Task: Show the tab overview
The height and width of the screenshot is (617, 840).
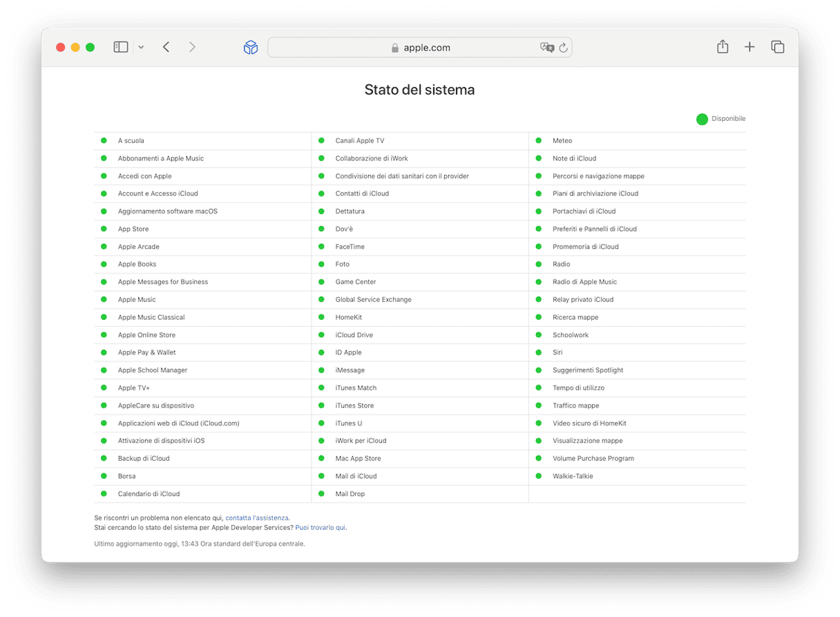Action: coord(778,47)
